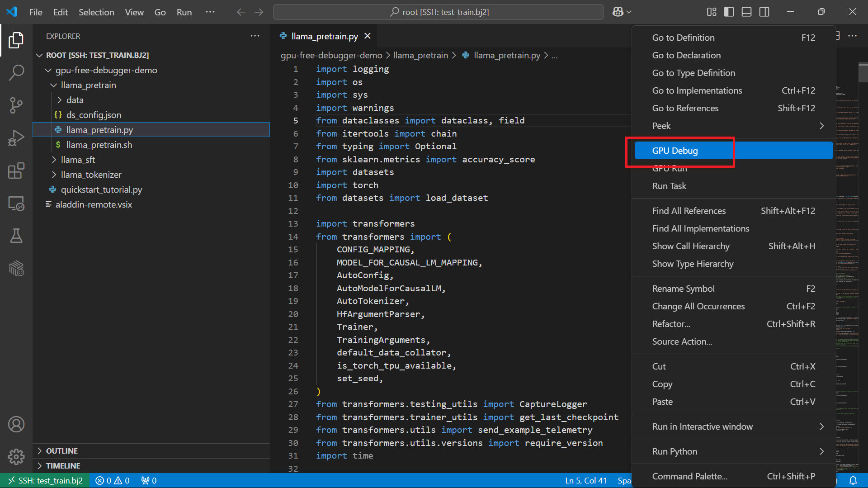Toggle the bottom panel visibility
The width and height of the screenshot is (868, 488).
point(746,12)
